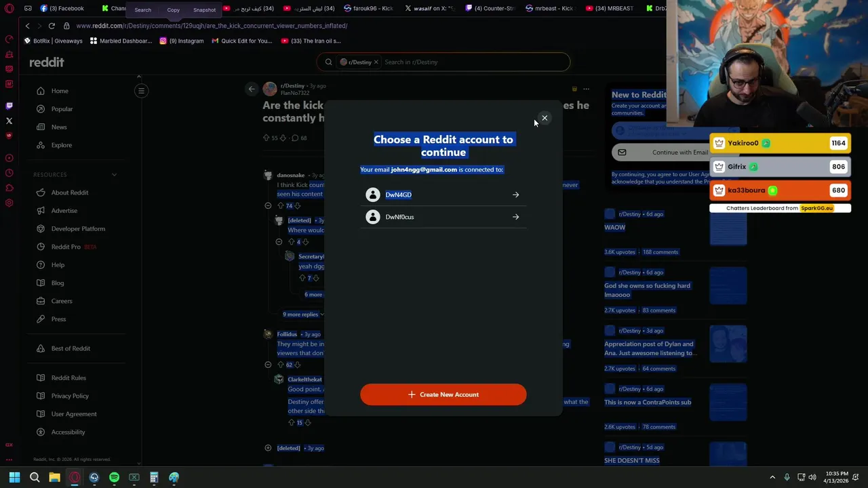Switch to the wasaif on X tab
The image size is (868, 488).
[429, 8]
